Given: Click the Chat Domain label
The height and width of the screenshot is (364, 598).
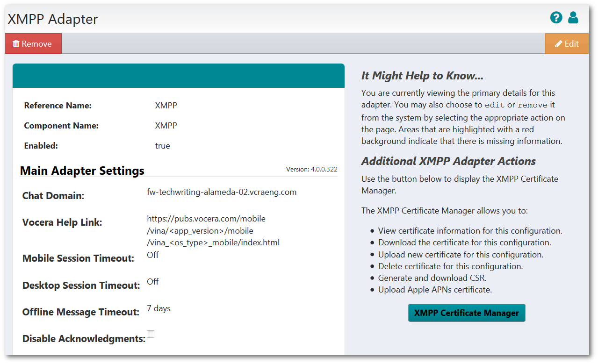Looking at the screenshot, I should coord(53,196).
